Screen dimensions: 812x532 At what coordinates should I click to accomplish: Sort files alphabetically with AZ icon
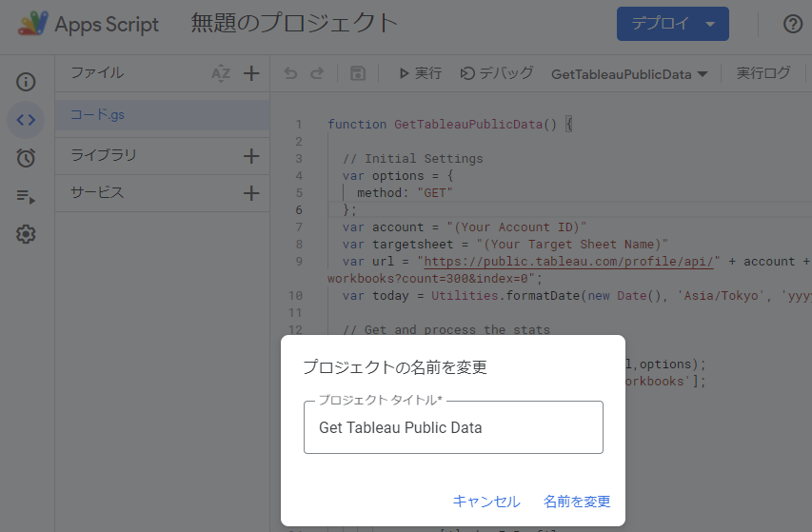pyautogui.click(x=221, y=73)
